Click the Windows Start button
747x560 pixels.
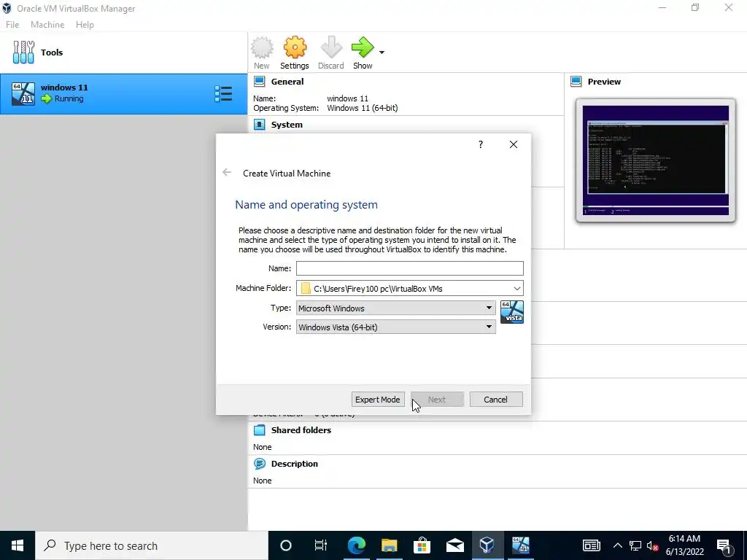pos(18,545)
